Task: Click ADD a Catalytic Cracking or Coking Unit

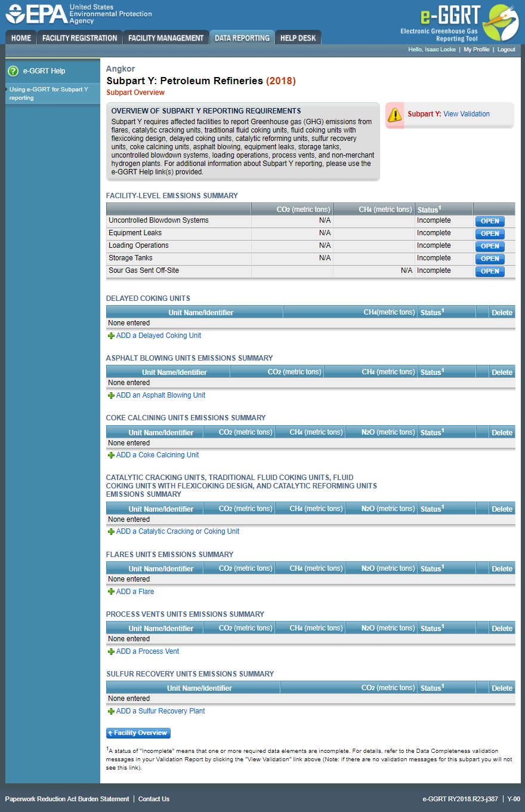Action: [178, 531]
